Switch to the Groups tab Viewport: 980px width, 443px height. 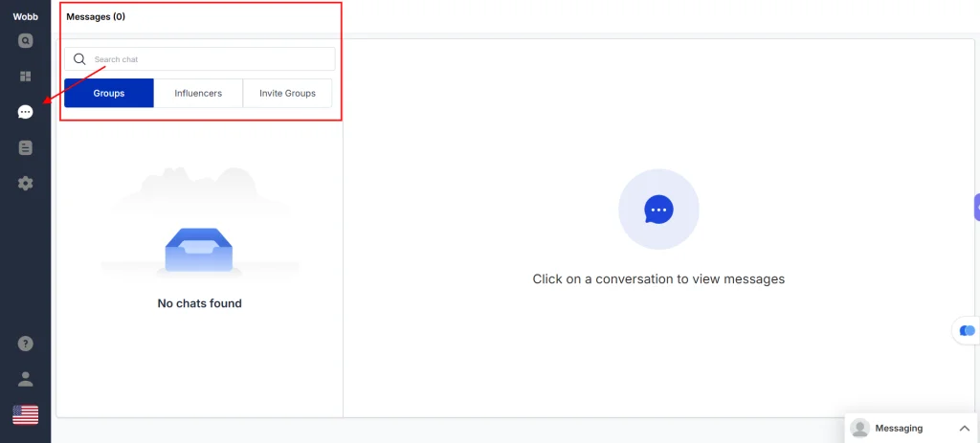point(109,93)
